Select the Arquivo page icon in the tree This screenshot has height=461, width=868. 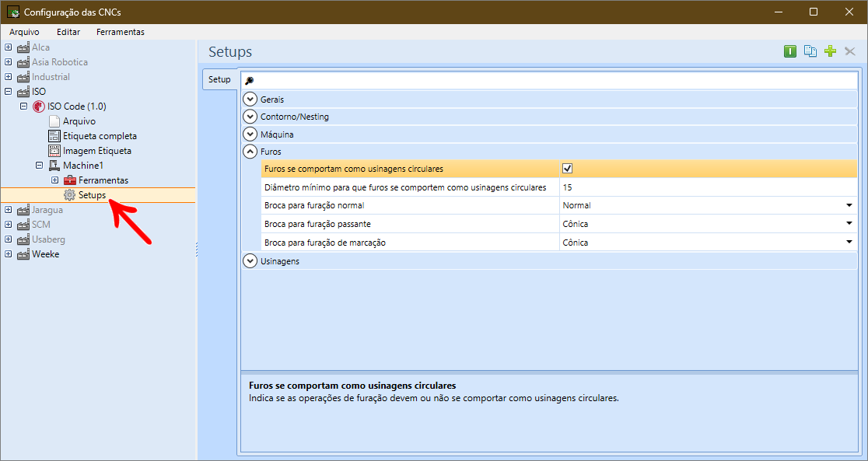pyautogui.click(x=54, y=121)
